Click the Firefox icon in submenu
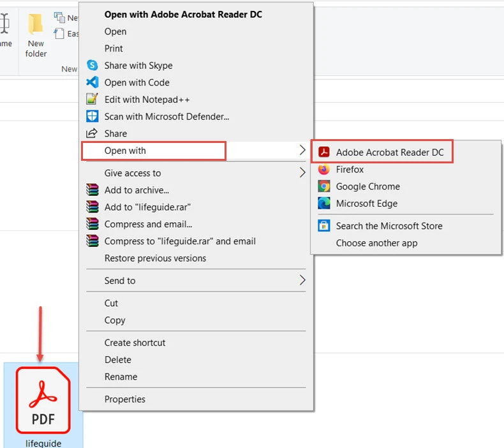The image size is (504, 448). point(324,169)
